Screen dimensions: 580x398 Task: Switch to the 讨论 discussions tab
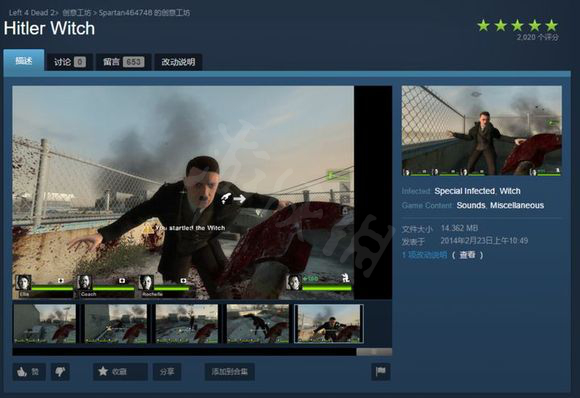click(70, 62)
